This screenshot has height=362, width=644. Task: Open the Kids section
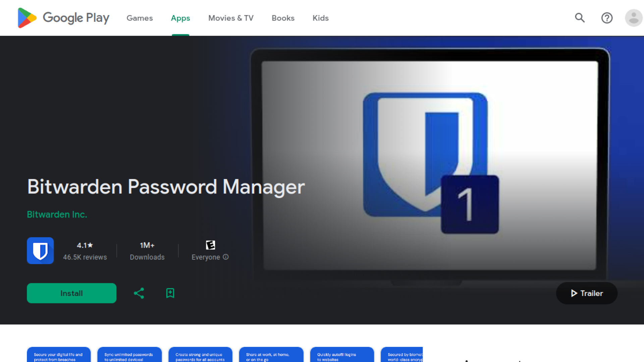click(320, 18)
